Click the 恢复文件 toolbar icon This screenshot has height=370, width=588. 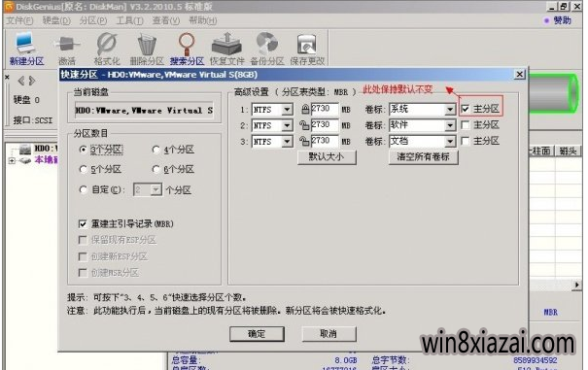click(226, 44)
